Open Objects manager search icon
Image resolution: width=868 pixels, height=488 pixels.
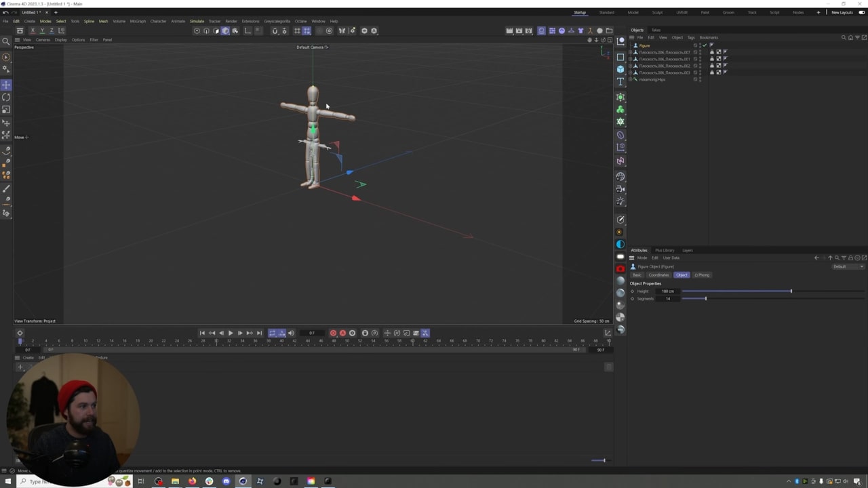coord(844,37)
